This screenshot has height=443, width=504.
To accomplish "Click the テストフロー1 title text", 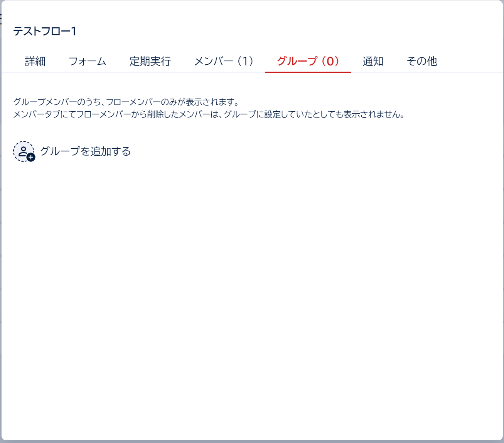I will coord(45,31).
